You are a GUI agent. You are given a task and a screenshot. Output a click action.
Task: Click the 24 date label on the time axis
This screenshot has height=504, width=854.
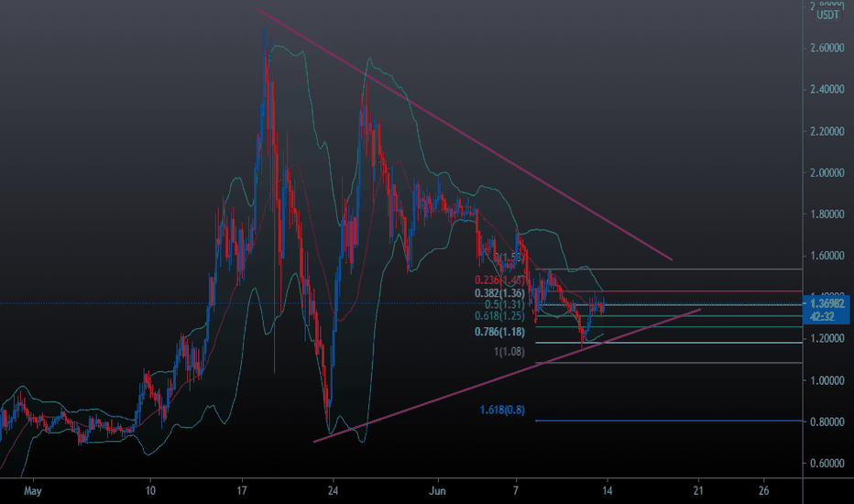[333, 490]
